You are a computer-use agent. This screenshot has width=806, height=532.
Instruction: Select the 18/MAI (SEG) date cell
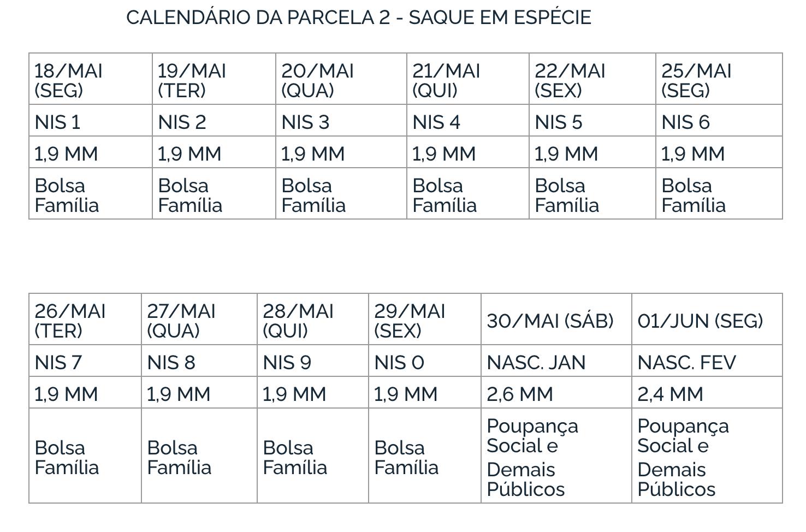click(x=90, y=80)
